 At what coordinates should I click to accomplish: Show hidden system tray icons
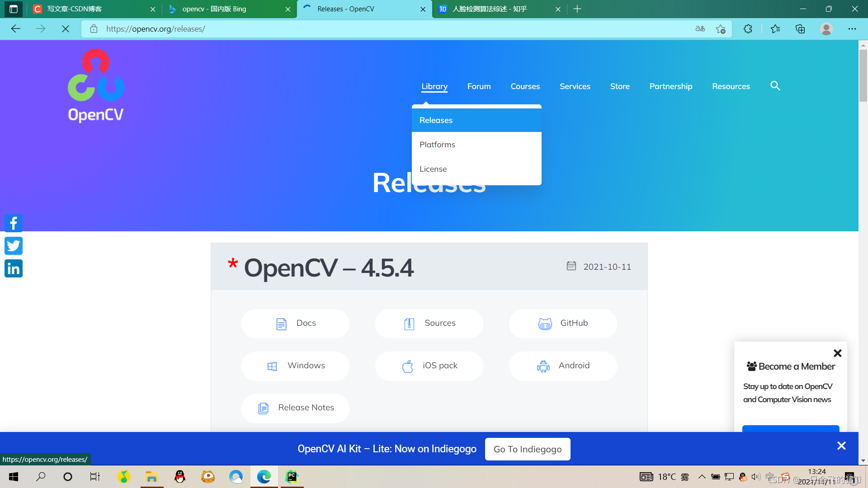(702, 477)
